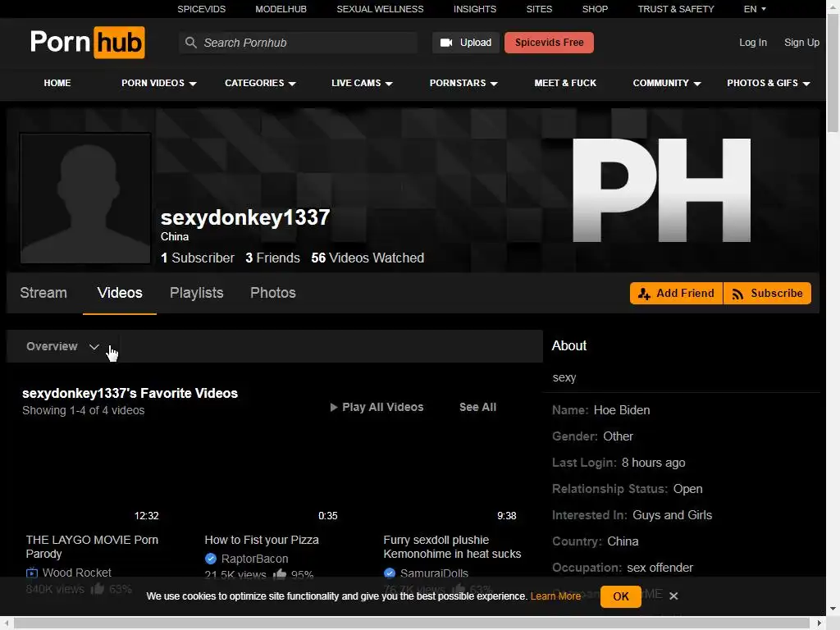The image size is (840, 630).
Task: Click the site logo in the header
Action: [x=87, y=43]
